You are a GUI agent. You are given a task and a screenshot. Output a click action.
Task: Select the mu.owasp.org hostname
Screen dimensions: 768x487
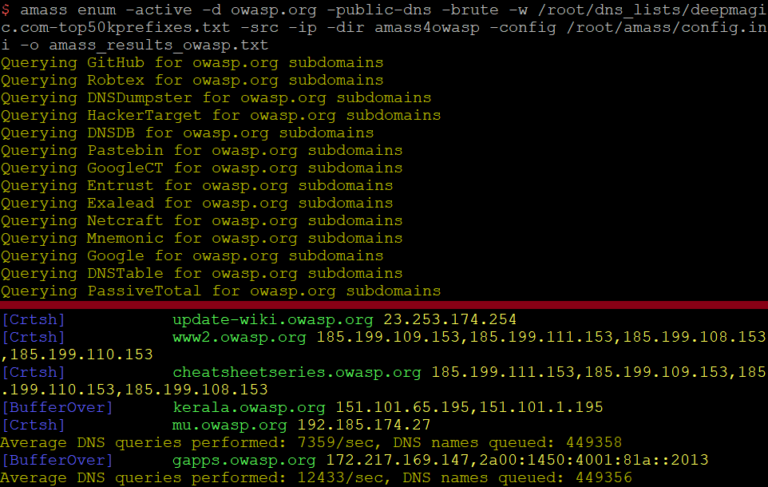(x=230, y=426)
